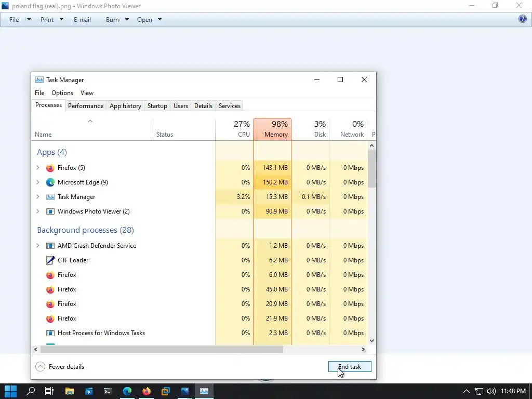Sort processes by Name column header
532x399 pixels.
click(92, 129)
